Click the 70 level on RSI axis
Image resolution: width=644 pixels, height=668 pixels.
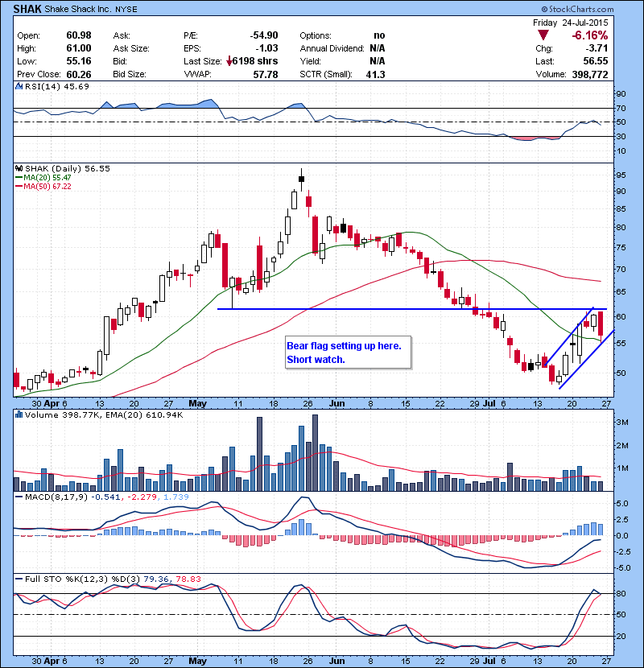621,108
